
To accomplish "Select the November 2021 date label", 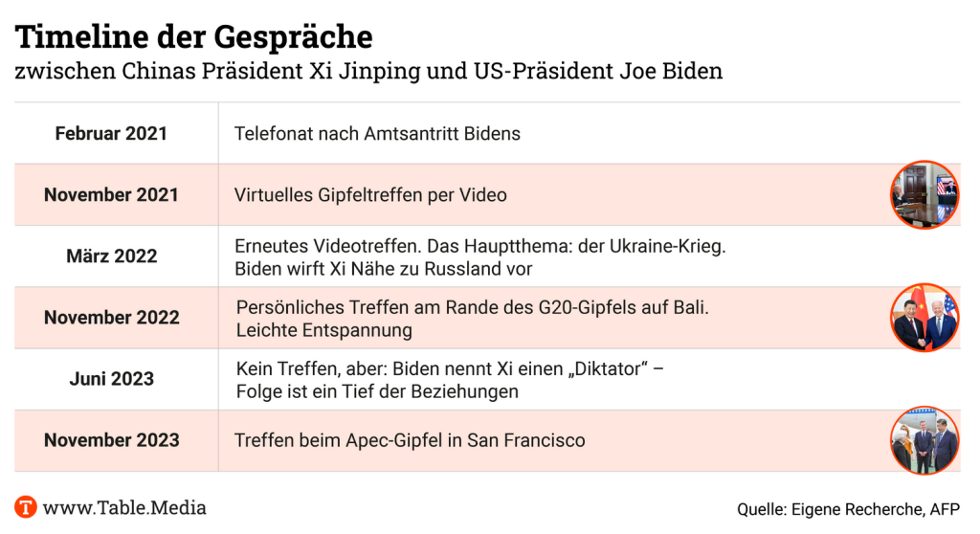I will pyautogui.click(x=111, y=195).
